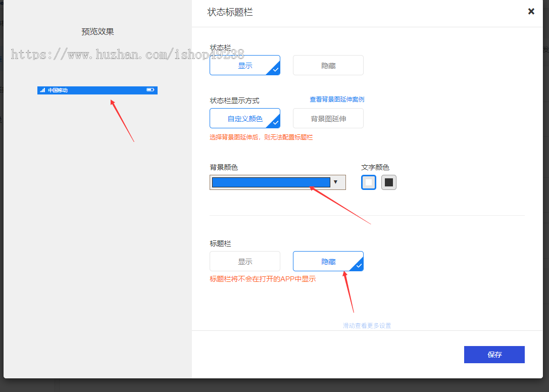549x392 pixels.
Task: Choose 自定义颜色 display mode
Action: [245, 118]
